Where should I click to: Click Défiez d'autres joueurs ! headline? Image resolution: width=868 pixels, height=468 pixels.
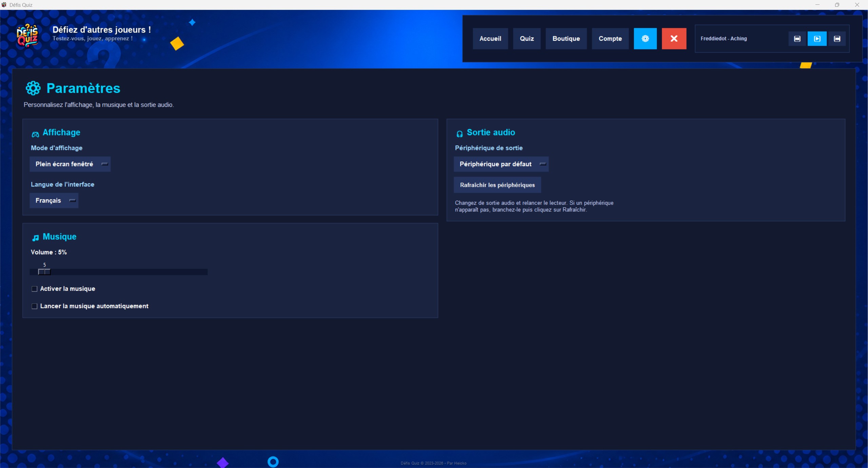102,30
